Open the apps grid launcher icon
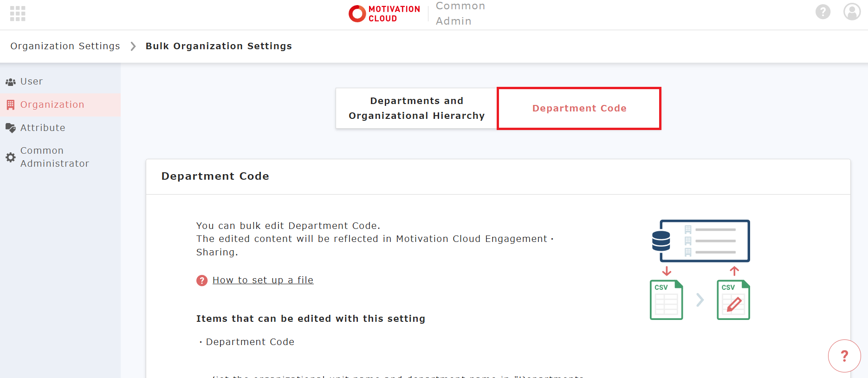This screenshot has height=378, width=868. 18,13
